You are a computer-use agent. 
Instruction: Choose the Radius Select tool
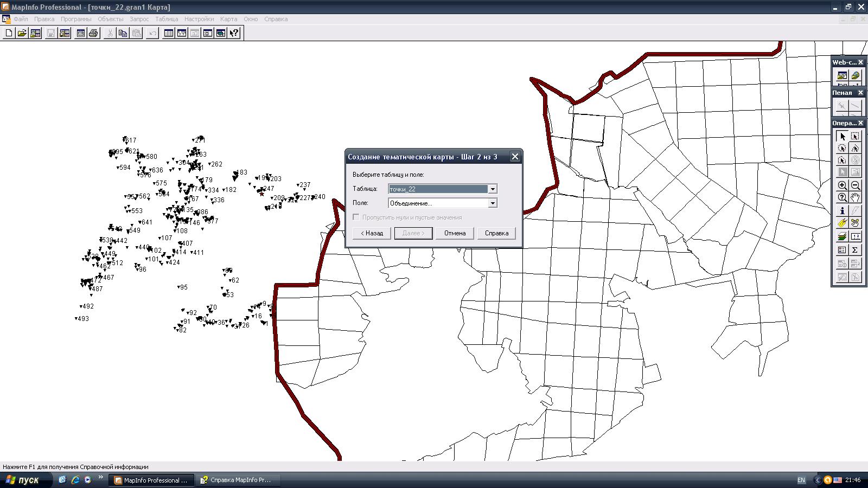pos(842,148)
